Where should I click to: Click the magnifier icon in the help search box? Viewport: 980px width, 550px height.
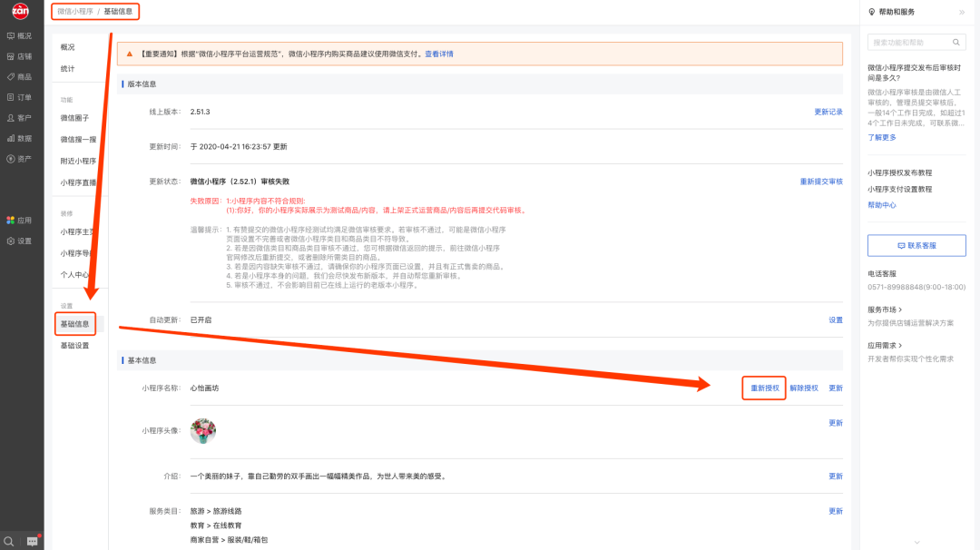click(x=955, y=43)
